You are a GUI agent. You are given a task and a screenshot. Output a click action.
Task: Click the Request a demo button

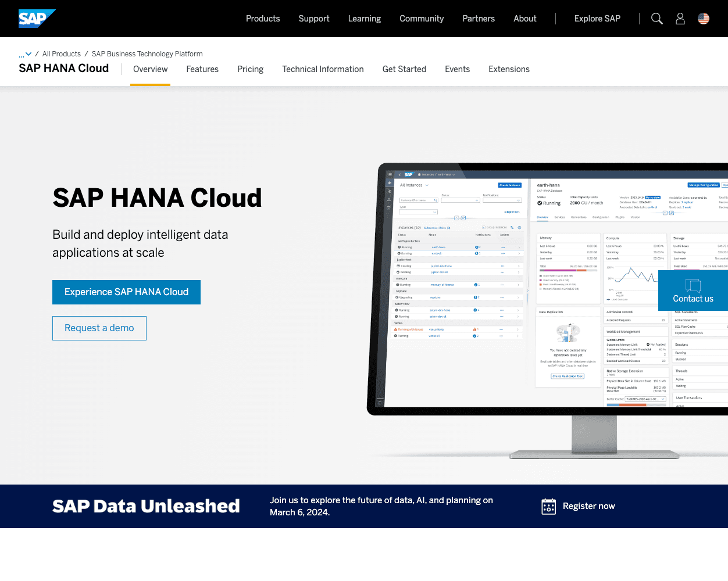[x=99, y=328]
